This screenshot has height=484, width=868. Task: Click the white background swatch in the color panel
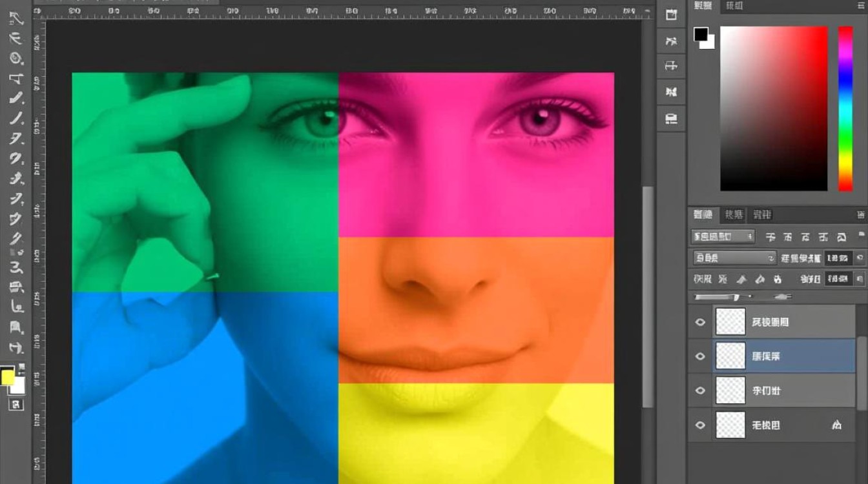[x=710, y=44]
